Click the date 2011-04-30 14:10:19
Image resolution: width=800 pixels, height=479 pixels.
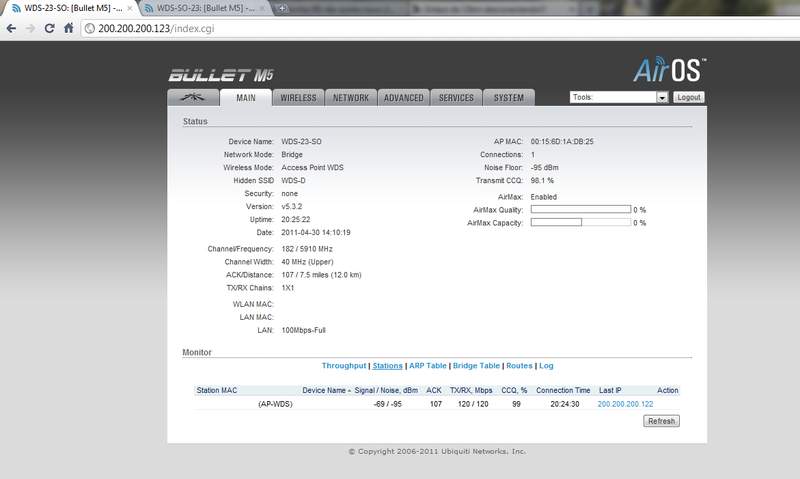click(x=316, y=233)
